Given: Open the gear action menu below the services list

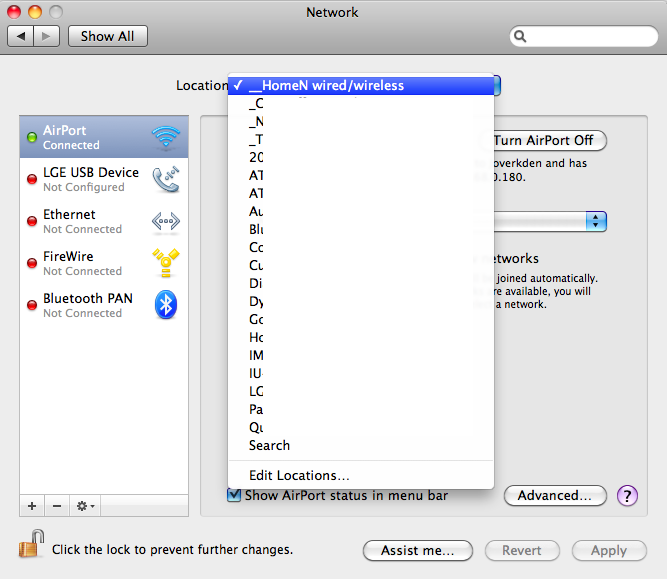Looking at the screenshot, I should pos(85,506).
